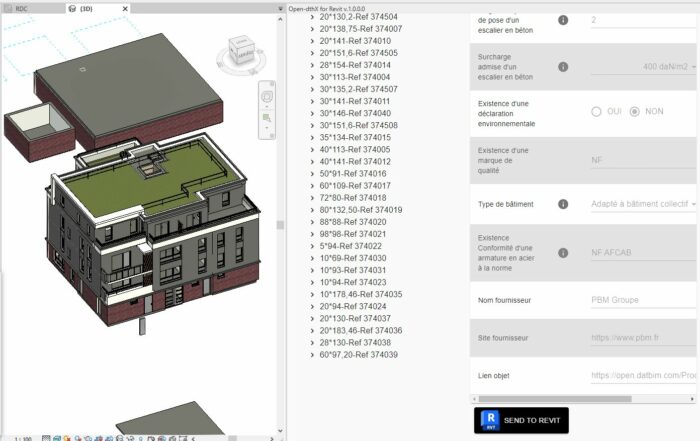Select the OUI radio button
This screenshot has height=441, width=700.
coord(596,111)
